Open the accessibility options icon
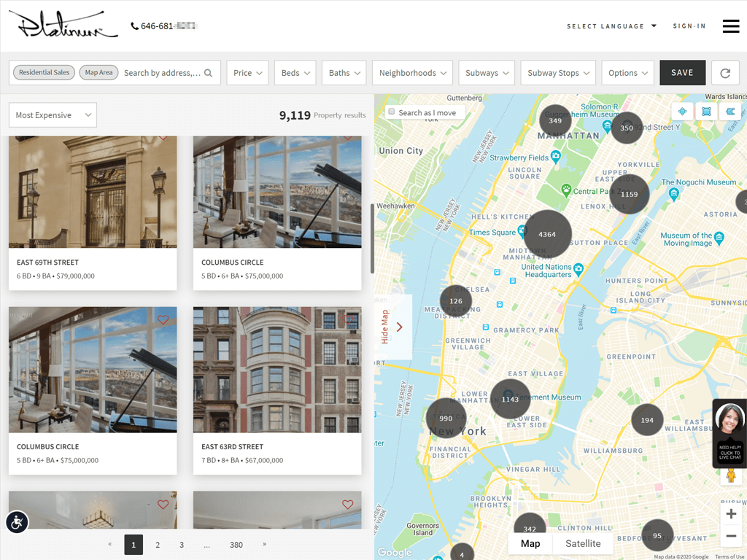 [x=18, y=522]
